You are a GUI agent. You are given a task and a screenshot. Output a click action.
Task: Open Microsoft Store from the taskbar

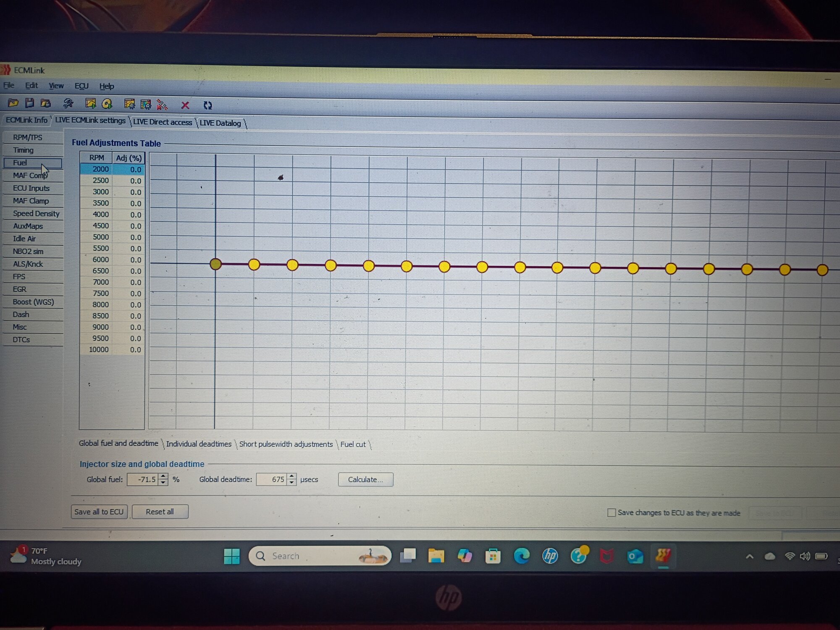(x=493, y=556)
